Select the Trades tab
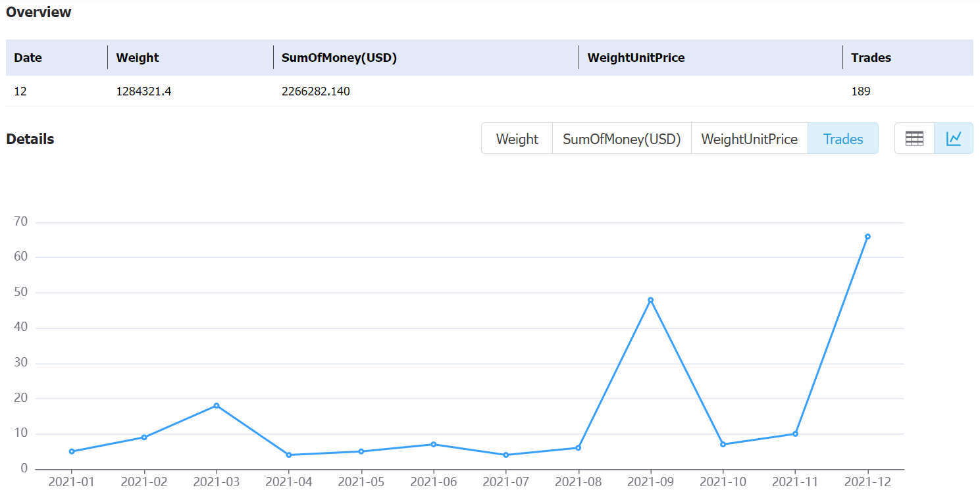The height and width of the screenshot is (498, 980). (843, 139)
